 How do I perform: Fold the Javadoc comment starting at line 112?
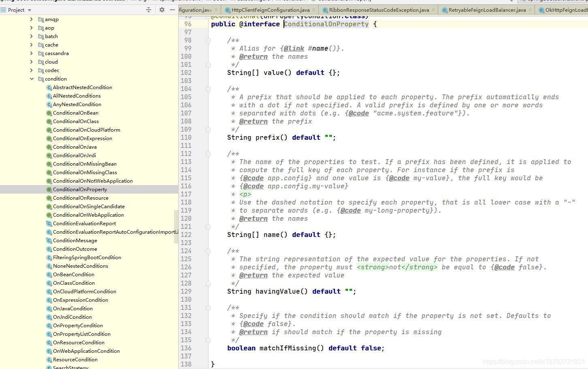pyautogui.click(x=208, y=154)
